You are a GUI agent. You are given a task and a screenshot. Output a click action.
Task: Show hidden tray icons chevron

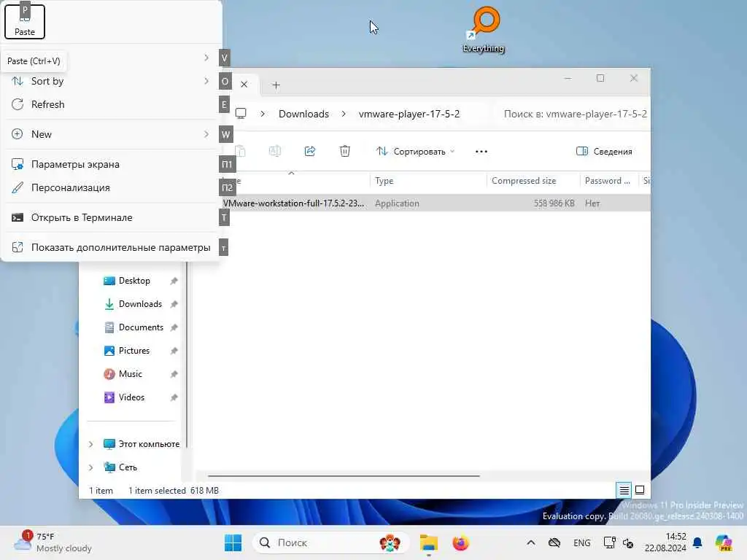(531, 542)
